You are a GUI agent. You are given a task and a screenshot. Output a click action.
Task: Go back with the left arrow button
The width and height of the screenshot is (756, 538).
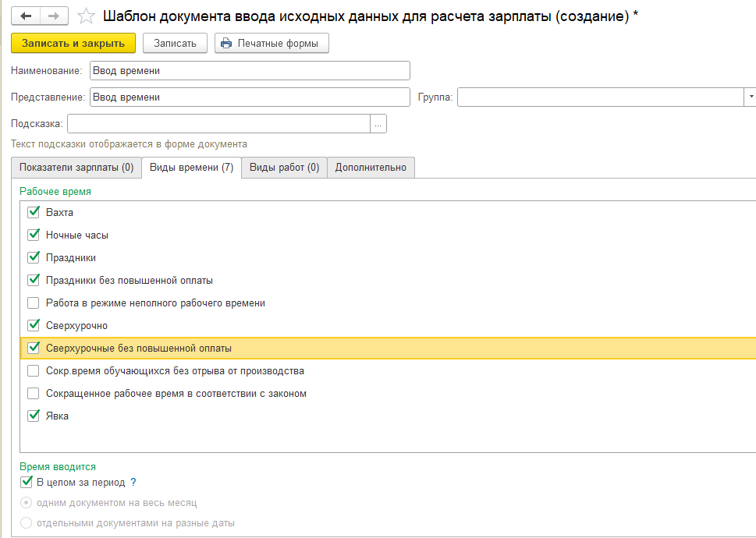point(26,16)
